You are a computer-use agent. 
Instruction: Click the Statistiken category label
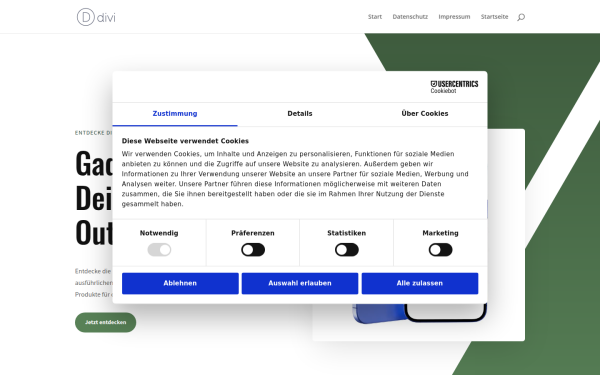point(347,233)
